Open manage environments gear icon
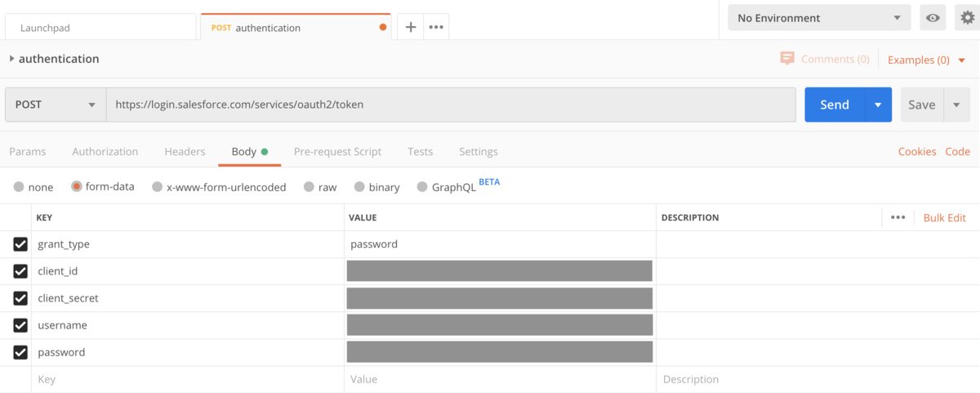 (968, 18)
